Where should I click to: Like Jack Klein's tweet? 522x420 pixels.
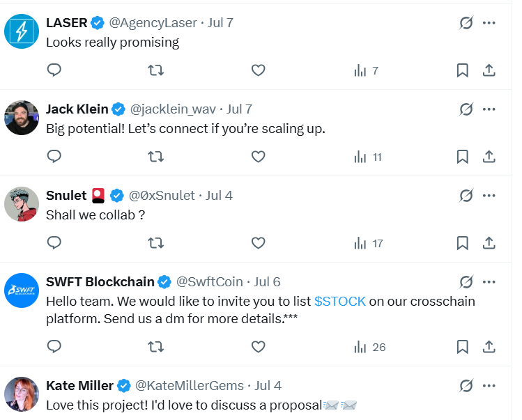click(x=258, y=157)
